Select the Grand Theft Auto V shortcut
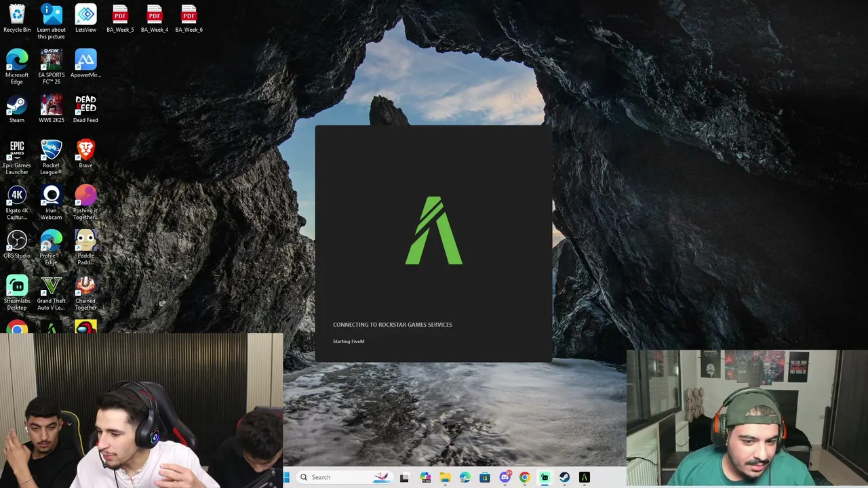This screenshot has height=488, width=868. click(51, 293)
